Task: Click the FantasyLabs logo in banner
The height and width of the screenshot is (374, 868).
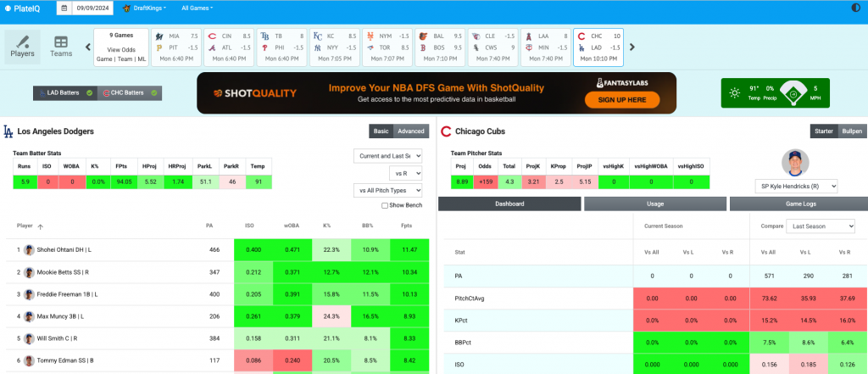Action: coord(622,83)
